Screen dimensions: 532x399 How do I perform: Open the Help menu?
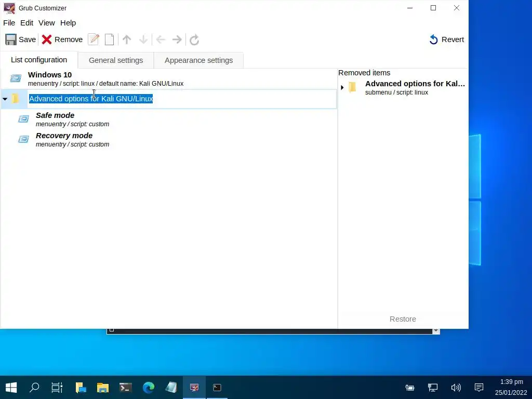click(x=68, y=23)
